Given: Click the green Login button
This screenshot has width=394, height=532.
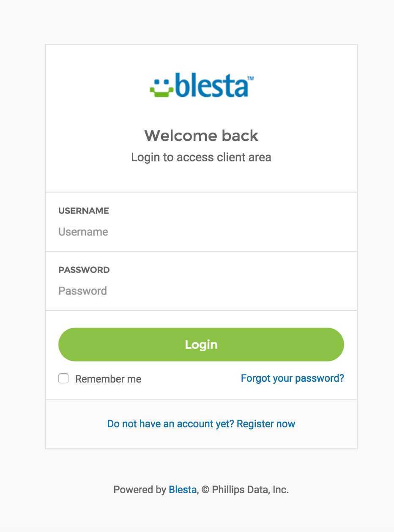Looking at the screenshot, I should [x=201, y=345].
